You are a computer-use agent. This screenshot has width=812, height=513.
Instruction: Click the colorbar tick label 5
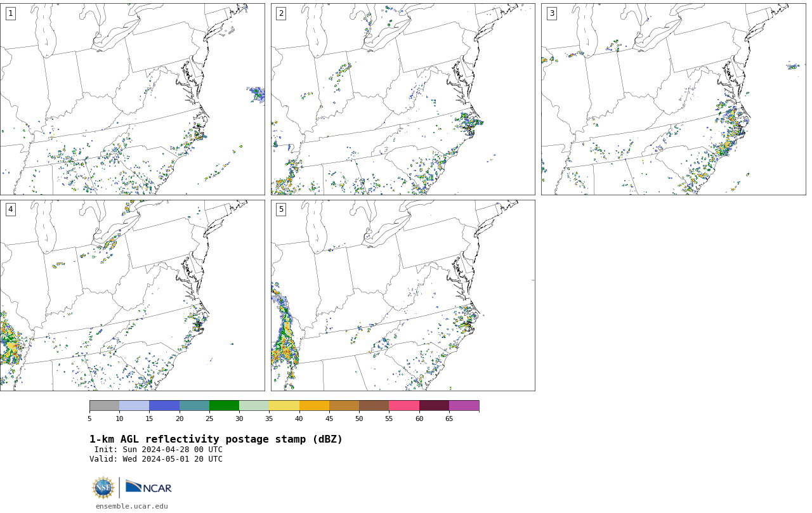pos(89,419)
